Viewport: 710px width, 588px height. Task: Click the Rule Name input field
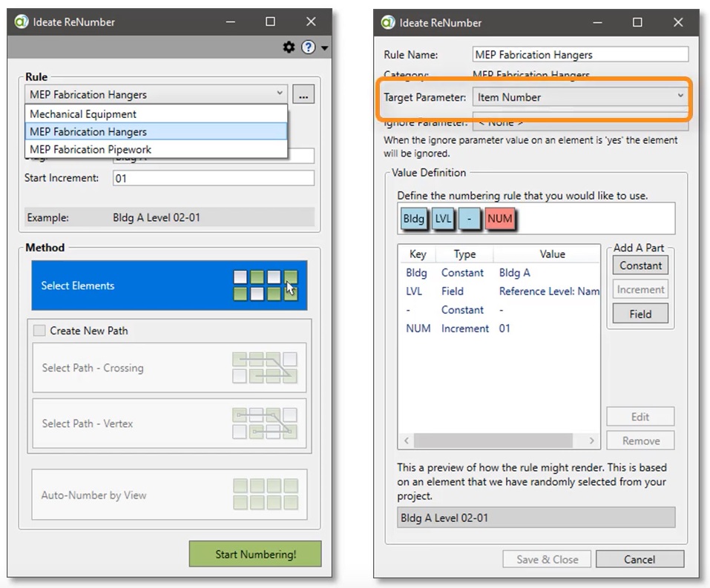click(x=580, y=54)
